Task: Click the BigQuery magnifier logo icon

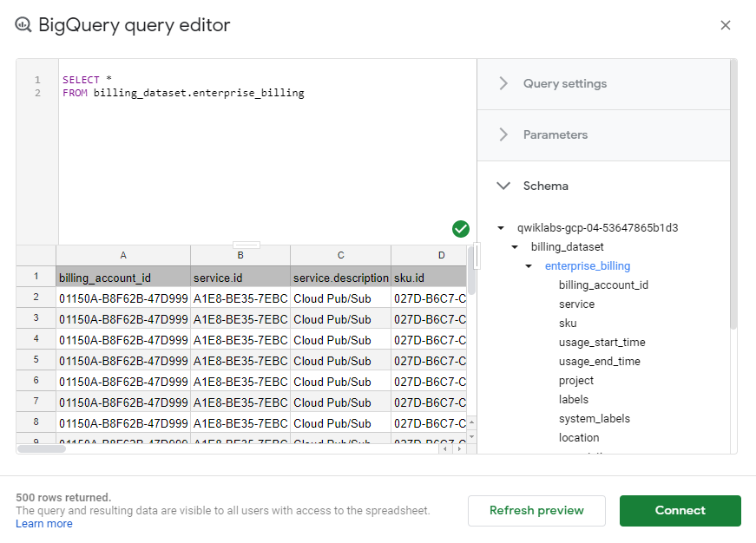Action: [x=23, y=25]
